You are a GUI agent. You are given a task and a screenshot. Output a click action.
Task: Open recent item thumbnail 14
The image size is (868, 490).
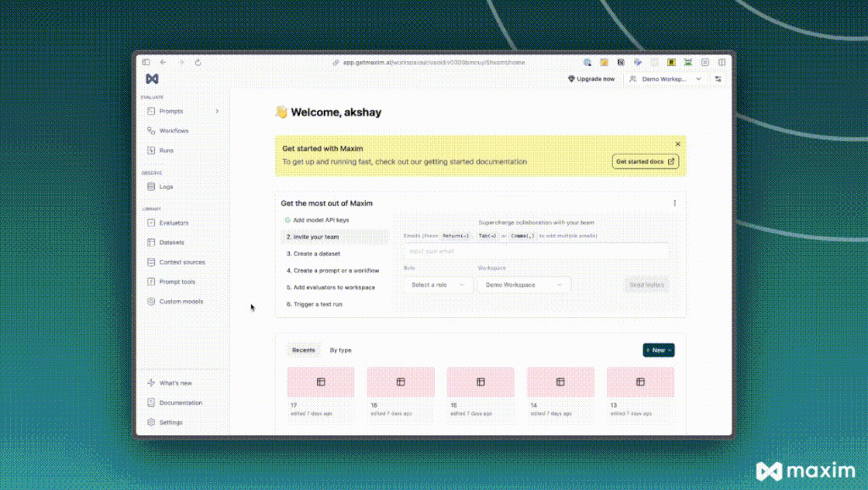[560, 382]
